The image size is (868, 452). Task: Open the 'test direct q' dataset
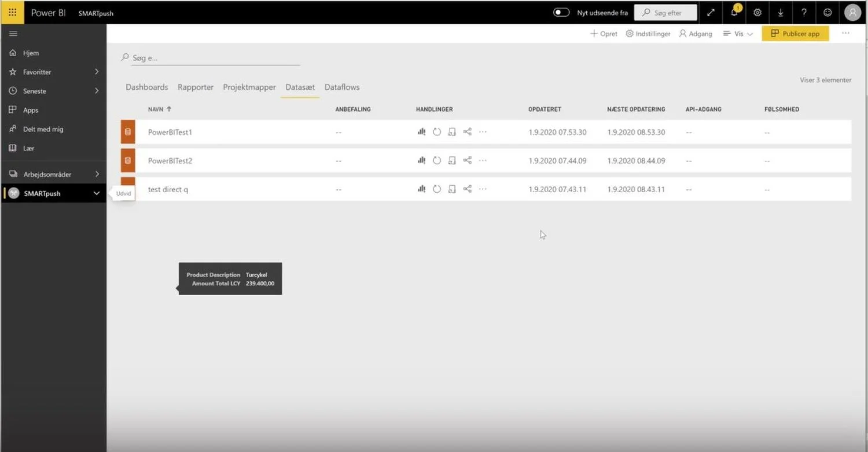[x=168, y=189]
